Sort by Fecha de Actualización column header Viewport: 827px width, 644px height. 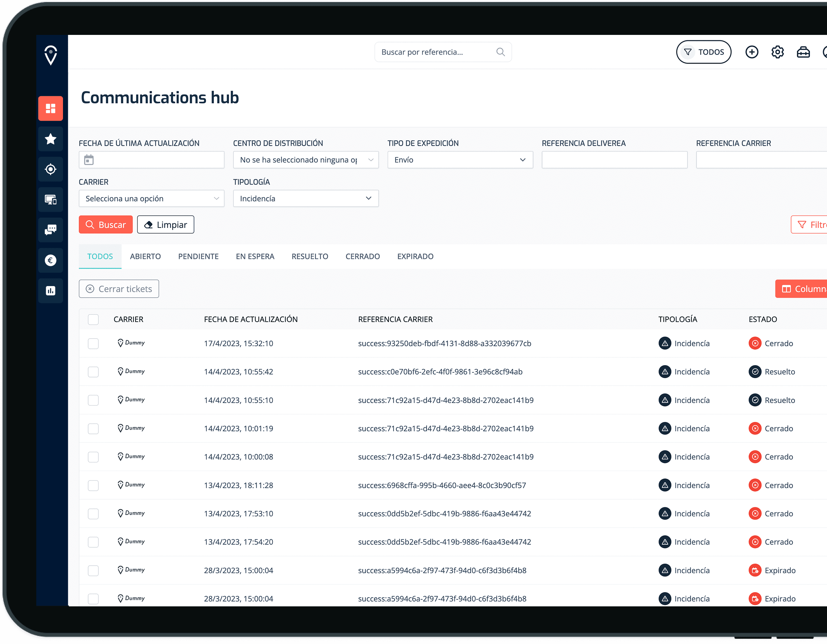[251, 320]
